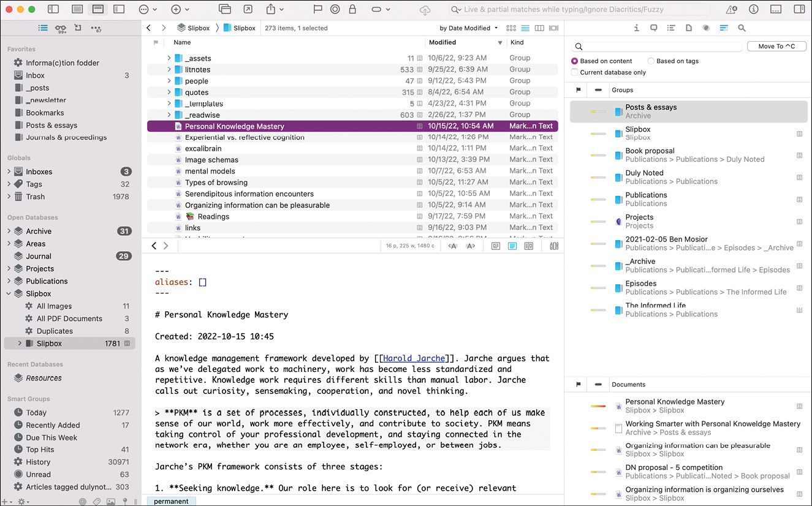Open the 'by Date Modified' sort dropdown
Screen dimensions: 812x506
469,28
